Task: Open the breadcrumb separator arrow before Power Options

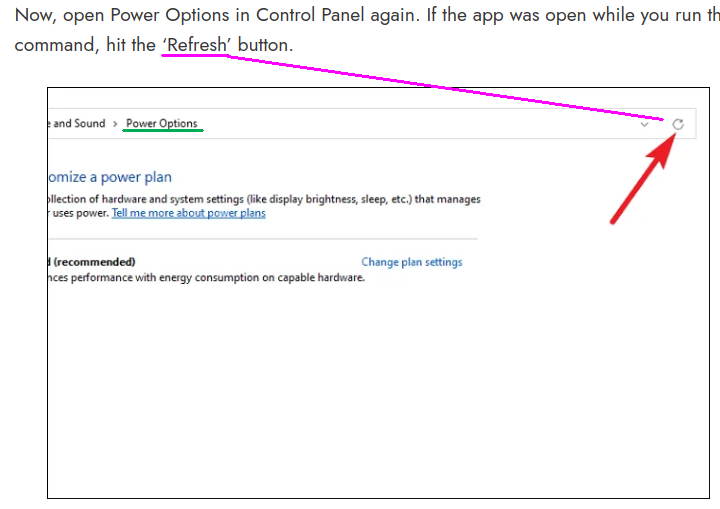Action: [x=115, y=124]
